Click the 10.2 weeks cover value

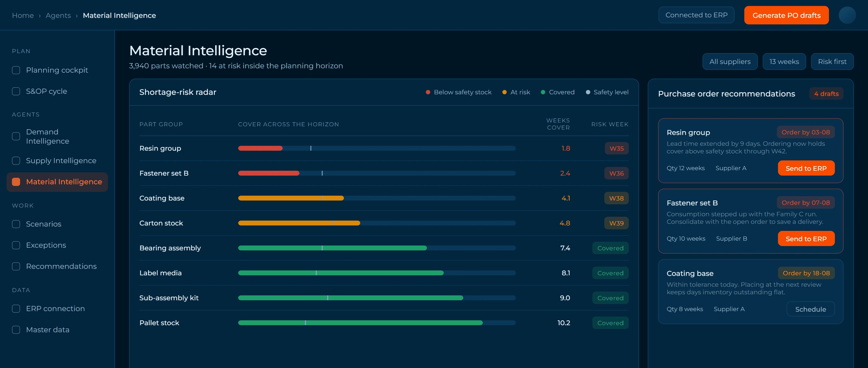click(x=564, y=322)
